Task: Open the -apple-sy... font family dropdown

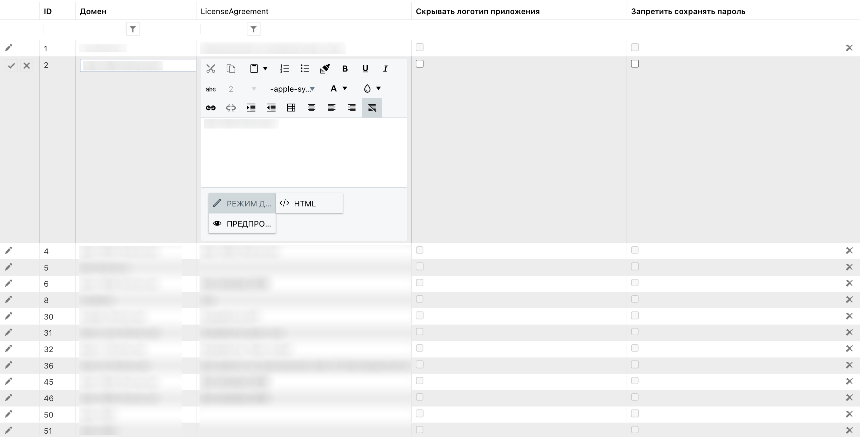Action: click(292, 89)
